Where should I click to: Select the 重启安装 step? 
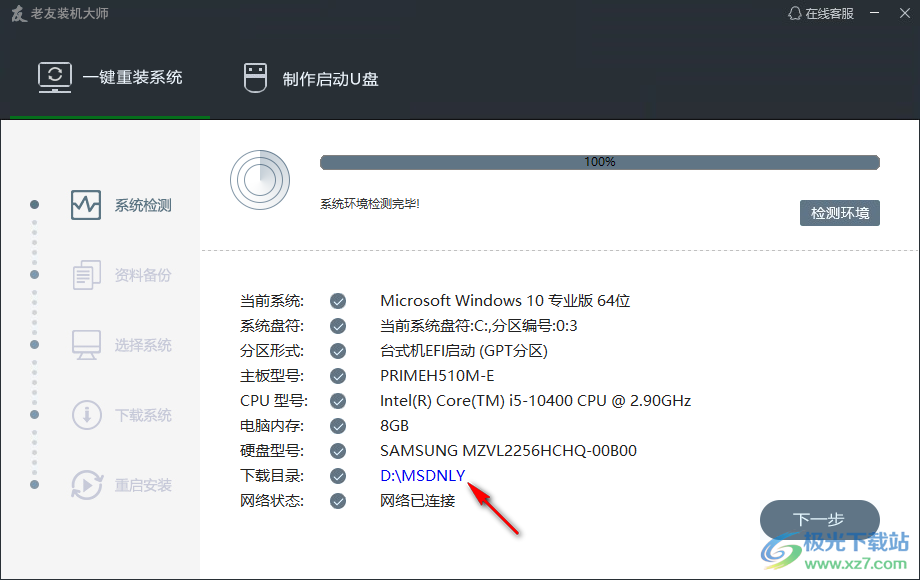[121, 485]
